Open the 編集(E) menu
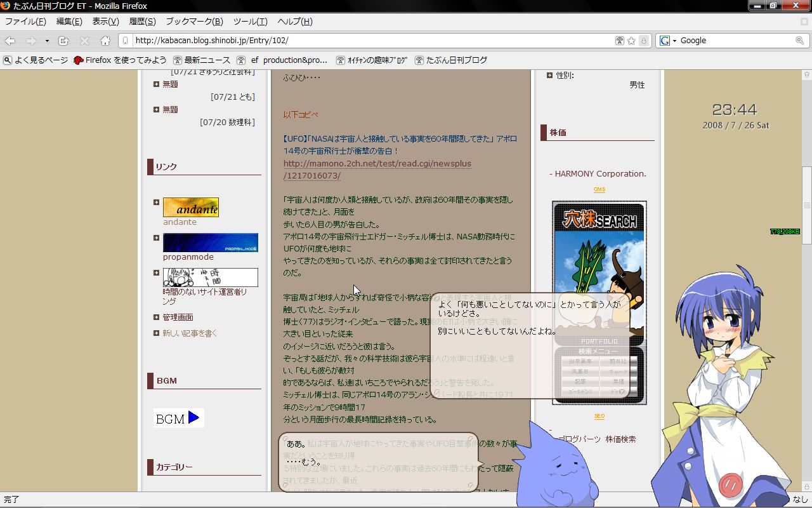Viewport: 812px width, 508px height. [69, 22]
